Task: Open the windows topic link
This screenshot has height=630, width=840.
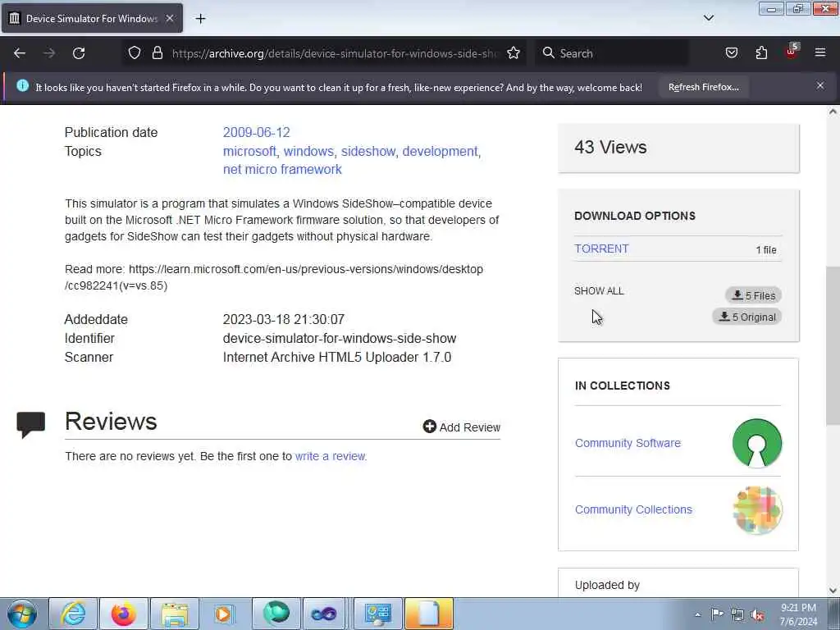Action: pos(308,151)
